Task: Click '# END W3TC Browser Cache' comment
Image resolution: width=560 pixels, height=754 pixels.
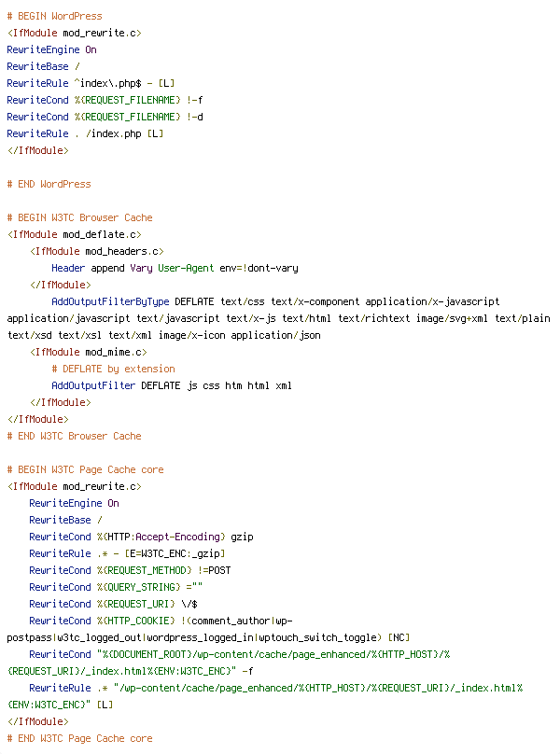Action: coord(74,437)
